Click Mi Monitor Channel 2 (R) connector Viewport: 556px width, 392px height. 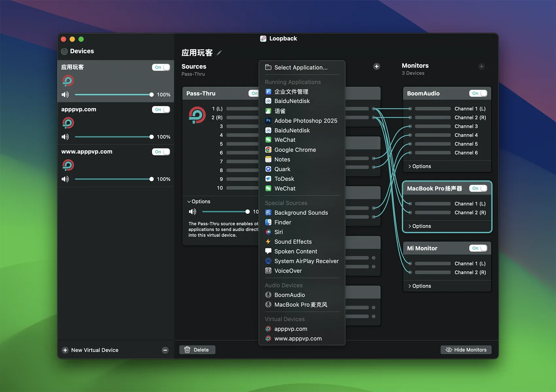[x=410, y=272]
